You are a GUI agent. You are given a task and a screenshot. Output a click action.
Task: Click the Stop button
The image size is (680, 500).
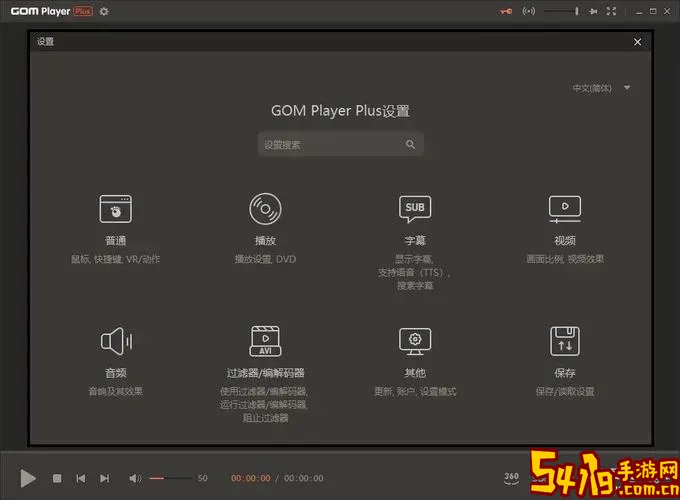click(57, 478)
